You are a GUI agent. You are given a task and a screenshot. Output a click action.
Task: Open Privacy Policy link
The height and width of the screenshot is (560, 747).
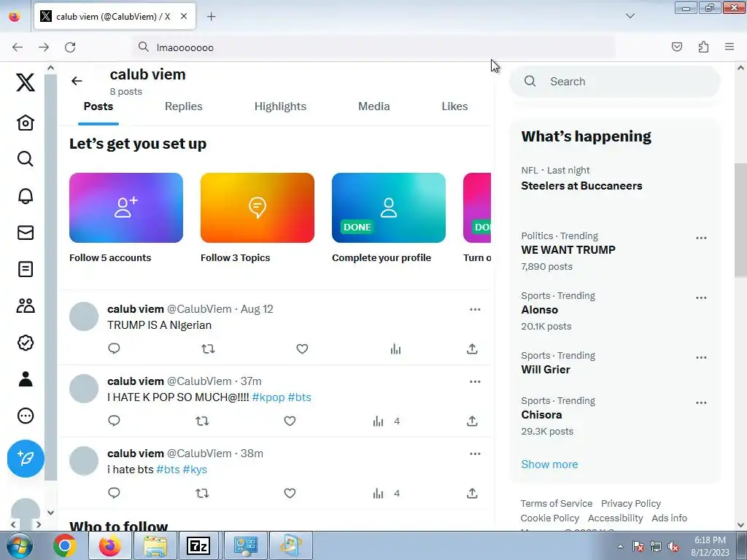[631, 503]
